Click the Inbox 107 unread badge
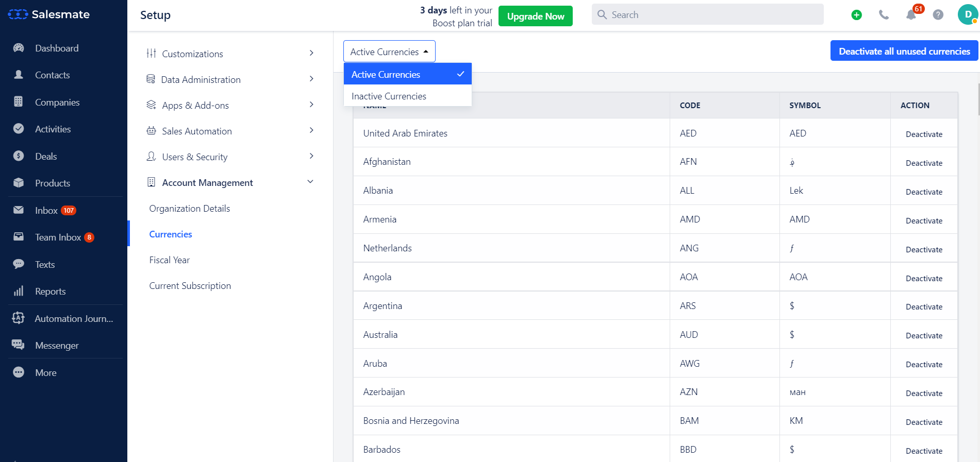980x462 pixels. click(69, 210)
